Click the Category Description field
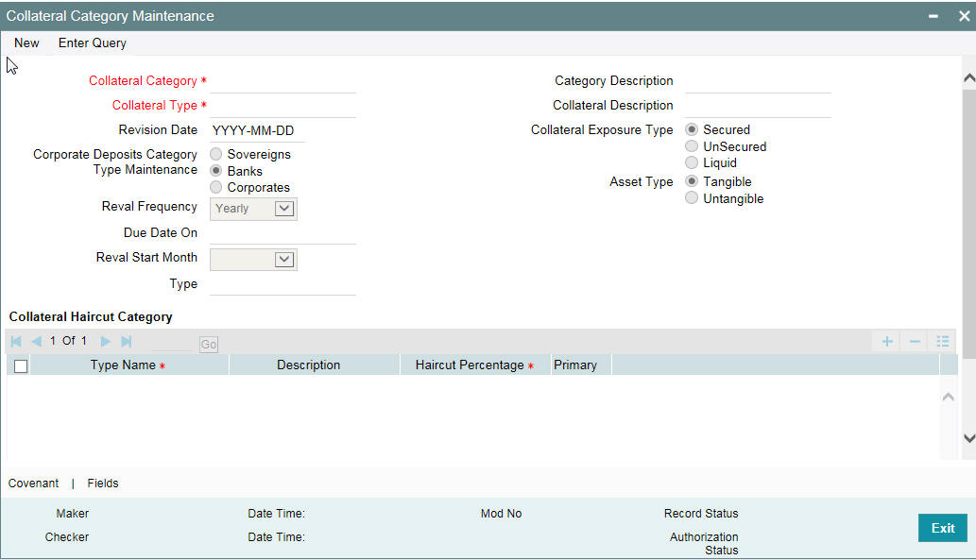The height and width of the screenshot is (560, 976). [758, 81]
